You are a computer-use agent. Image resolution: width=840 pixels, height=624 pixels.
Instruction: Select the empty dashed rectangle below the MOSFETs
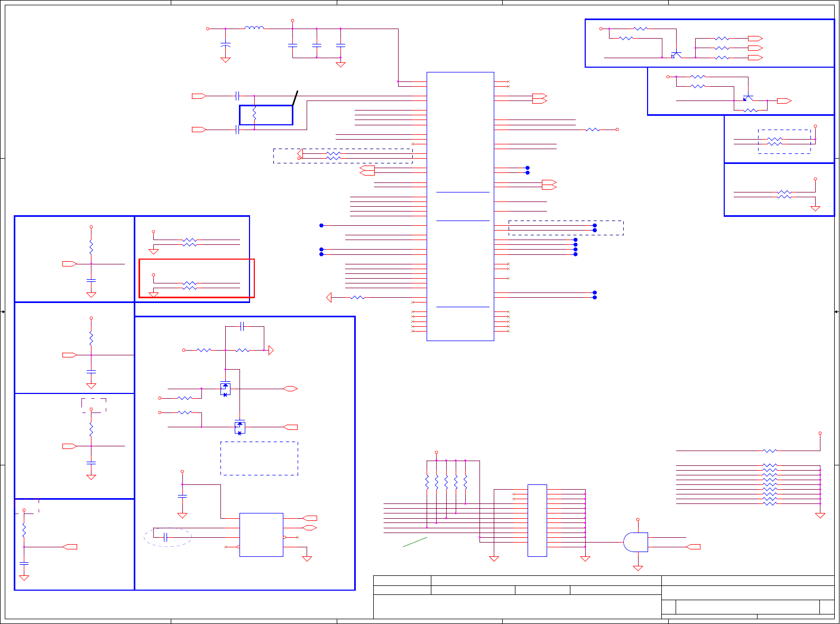[x=259, y=458]
